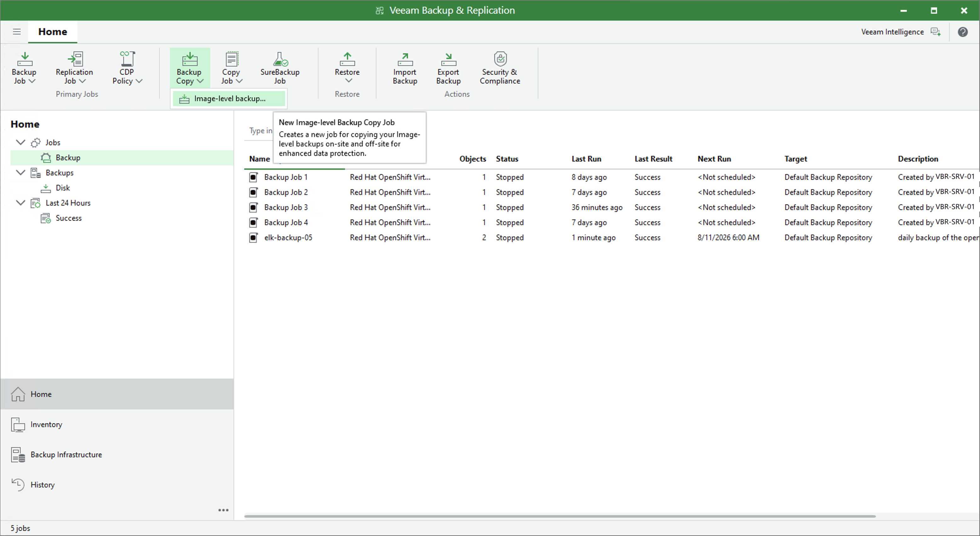Click the Backup Copy ribbon button
This screenshot has height=536, width=980.
pos(189,68)
